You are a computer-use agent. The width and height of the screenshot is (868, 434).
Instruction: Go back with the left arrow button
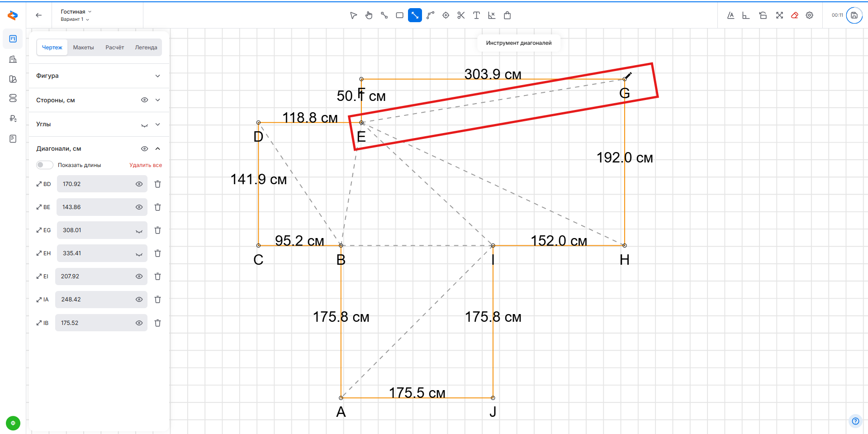click(39, 15)
